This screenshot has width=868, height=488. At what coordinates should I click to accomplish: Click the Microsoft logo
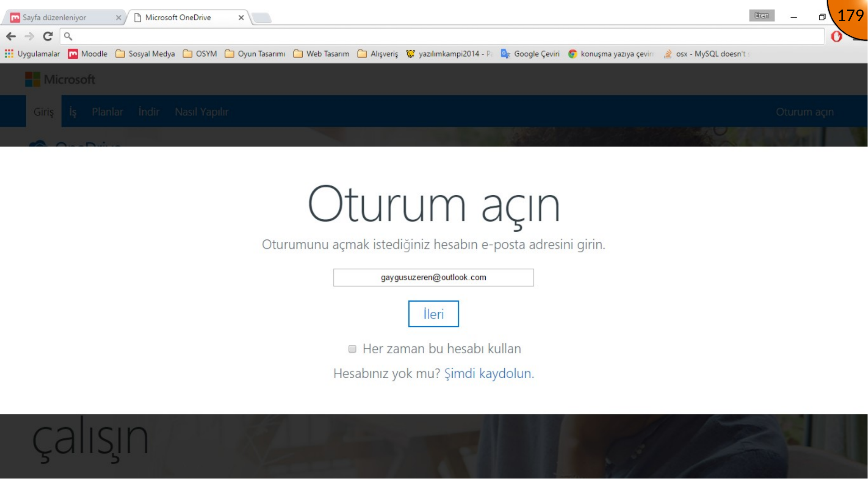(60, 80)
